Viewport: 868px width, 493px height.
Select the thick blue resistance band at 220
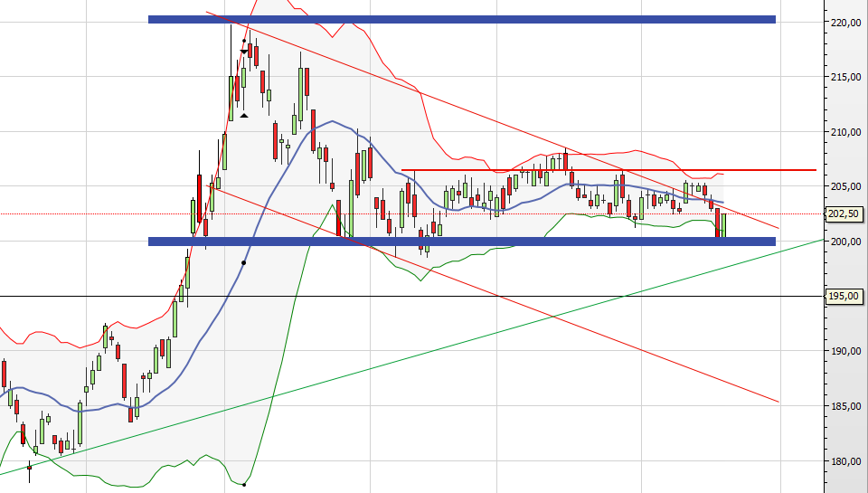(x=461, y=19)
